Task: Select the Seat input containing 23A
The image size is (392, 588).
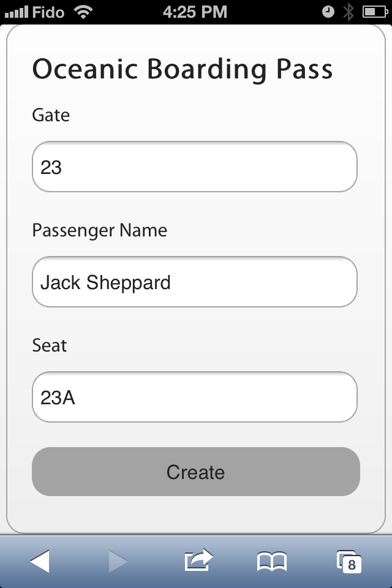Action: point(194,397)
